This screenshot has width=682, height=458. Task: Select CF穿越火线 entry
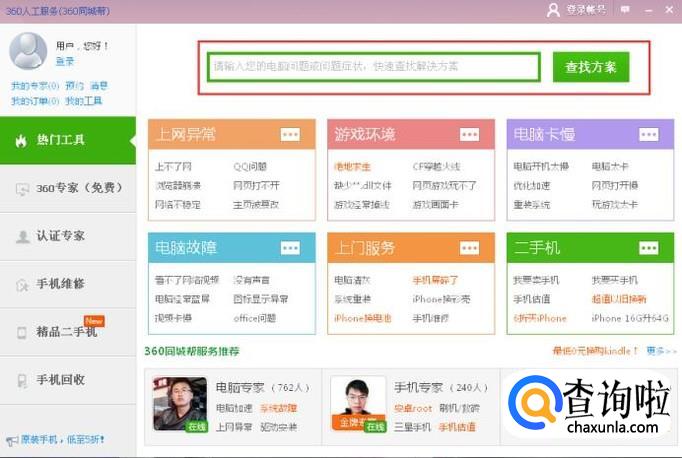pos(436,167)
